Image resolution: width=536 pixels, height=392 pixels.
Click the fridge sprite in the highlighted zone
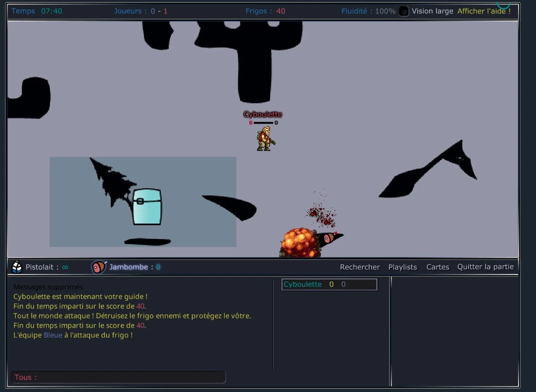tap(147, 207)
